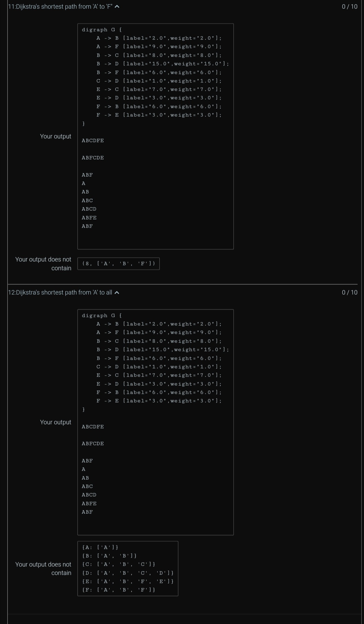The image size is (364, 624).
Task: Select the line 'ABCDFE' in question 11 output
Action: pyautogui.click(x=93, y=141)
